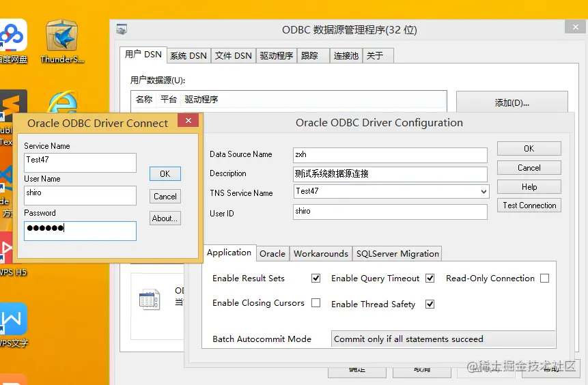Launch Internet Explorer from the desktop
Image resolution: width=588 pixels, height=385 pixels.
63,102
